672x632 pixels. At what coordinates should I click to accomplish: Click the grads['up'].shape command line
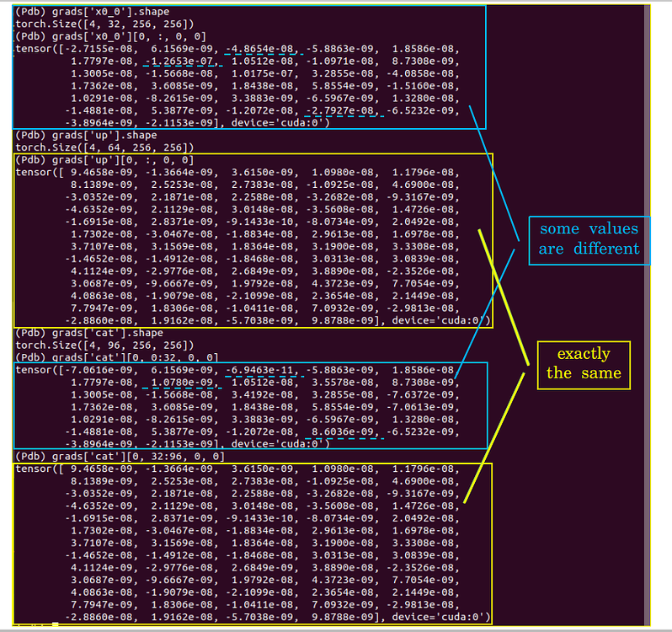(86, 135)
